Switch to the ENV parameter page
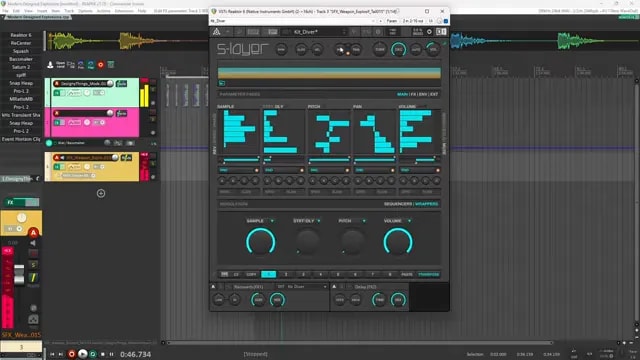Image resolution: width=640 pixels, height=360 pixels. pyautogui.click(x=423, y=94)
